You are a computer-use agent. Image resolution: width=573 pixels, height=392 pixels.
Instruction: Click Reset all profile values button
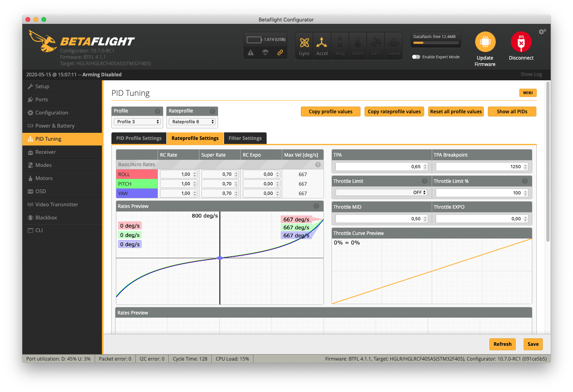tap(456, 112)
